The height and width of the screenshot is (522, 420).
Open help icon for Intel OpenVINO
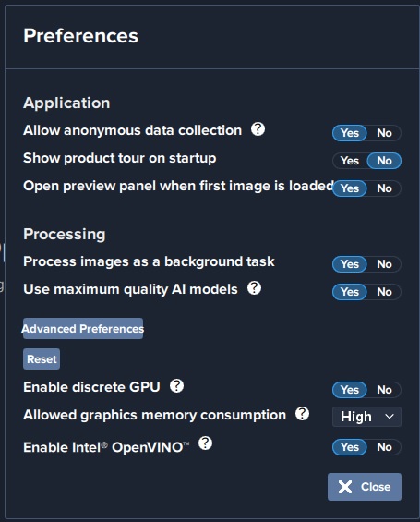[205, 443]
